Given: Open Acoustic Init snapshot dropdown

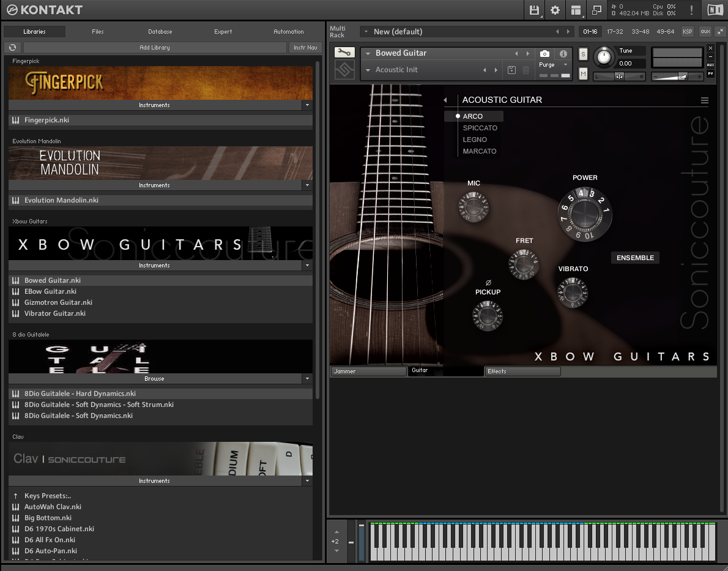Looking at the screenshot, I should point(368,70).
